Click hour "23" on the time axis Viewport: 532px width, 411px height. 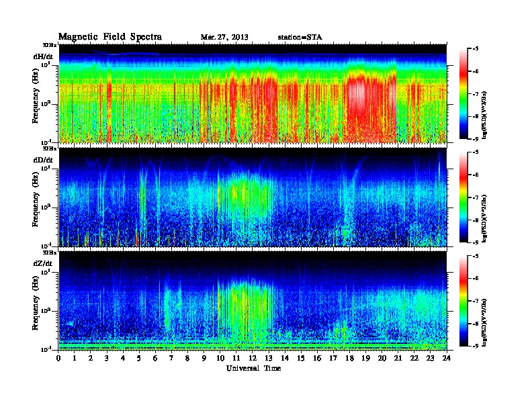431,358
